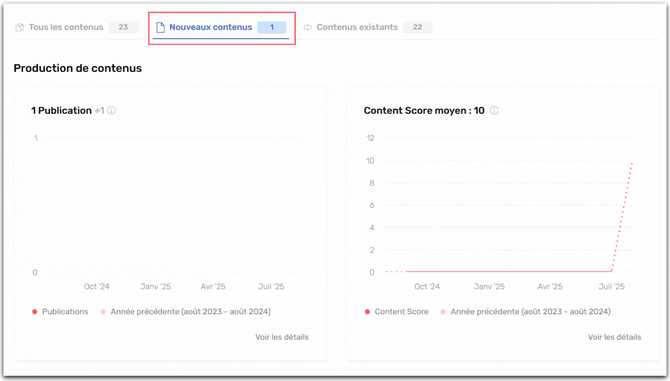This screenshot has height=381, width=670.
Task: Toggle Année précédente legend in Content Score chart
Action: point(526,312)
